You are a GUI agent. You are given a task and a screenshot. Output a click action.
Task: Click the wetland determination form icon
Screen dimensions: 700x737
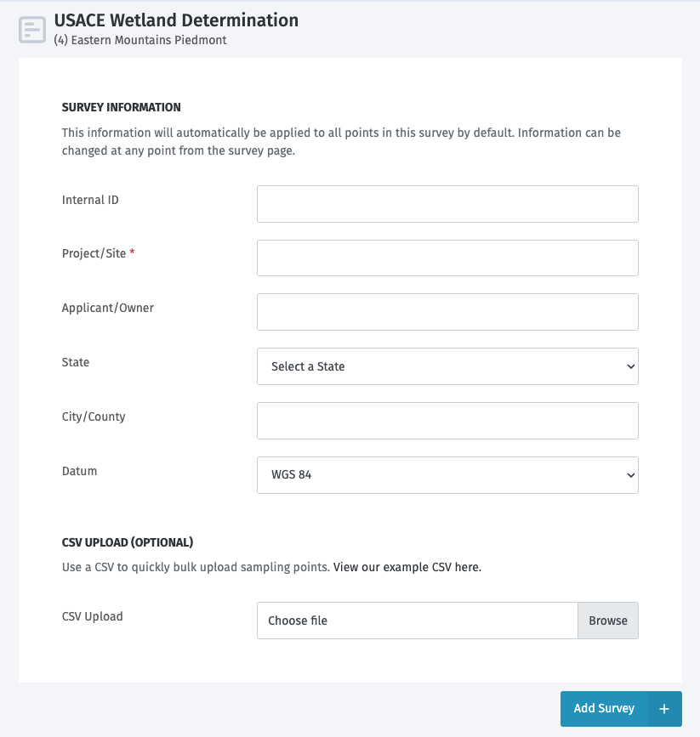click(31, 28)
